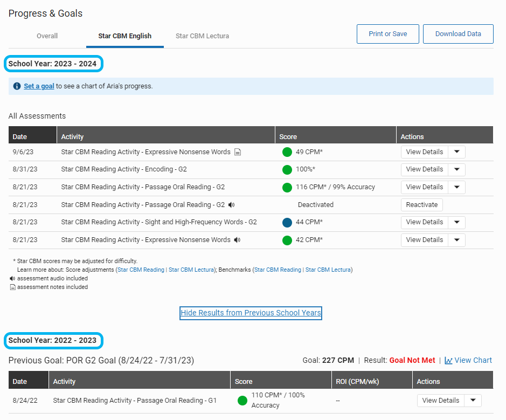Open the Star CBM Lectura link under Benchmarks
This screenshot has width=506, height=420.
point(328,270)
